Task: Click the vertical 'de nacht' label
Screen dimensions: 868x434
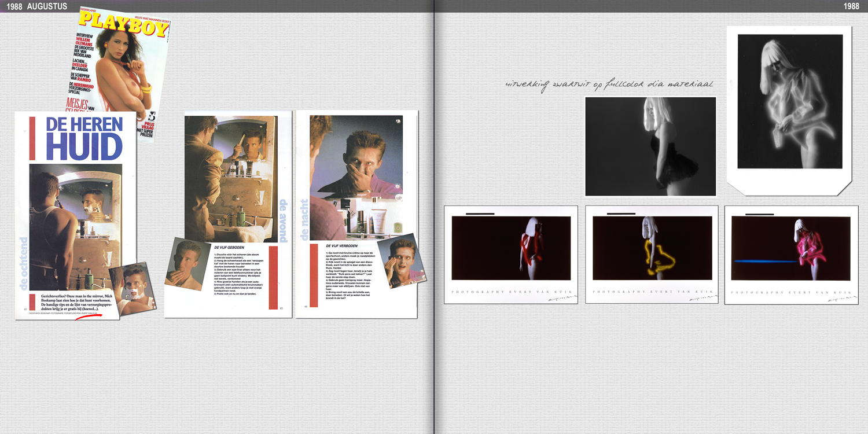Action: click(x=304, y=219)
